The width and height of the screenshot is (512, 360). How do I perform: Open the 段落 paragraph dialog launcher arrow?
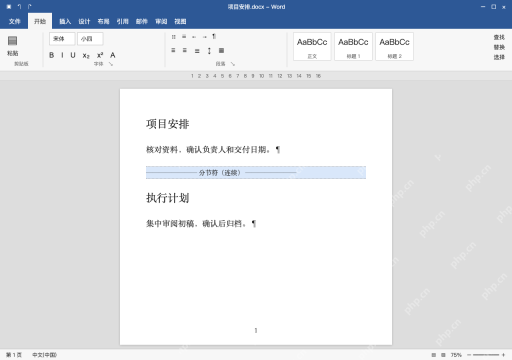coord(233,64)
